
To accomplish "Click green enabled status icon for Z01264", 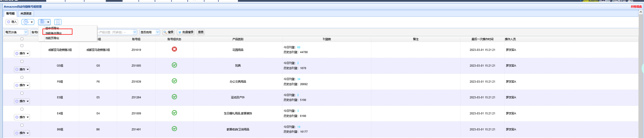I will click(175, 97).
